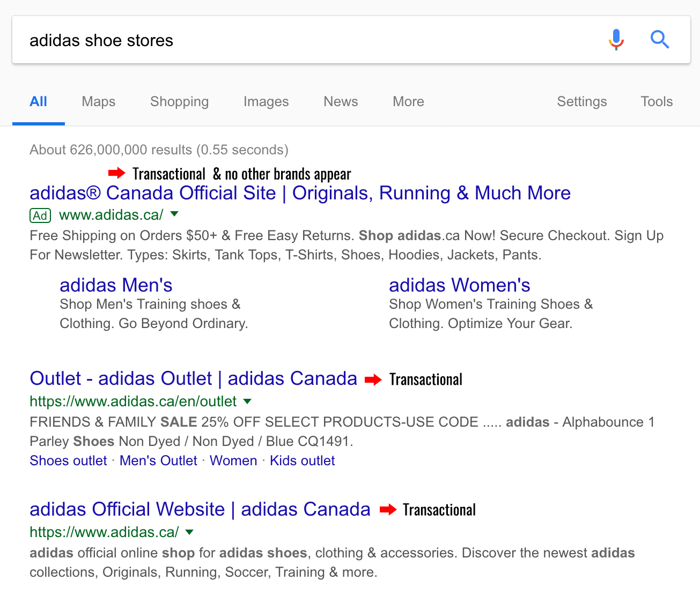Click 'adidas official online shop' snippet text
This screenshot has height=603, width=700.
tap(332, 562)
